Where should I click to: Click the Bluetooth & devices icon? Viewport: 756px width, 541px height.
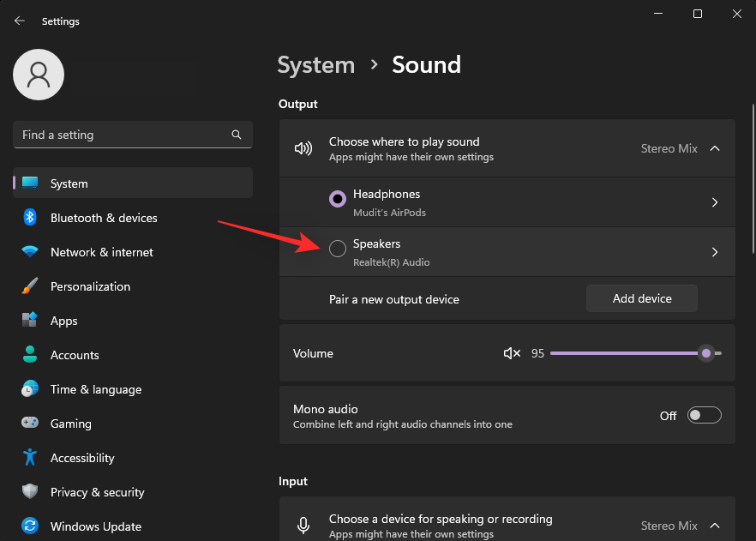click(x=30, y=218)
